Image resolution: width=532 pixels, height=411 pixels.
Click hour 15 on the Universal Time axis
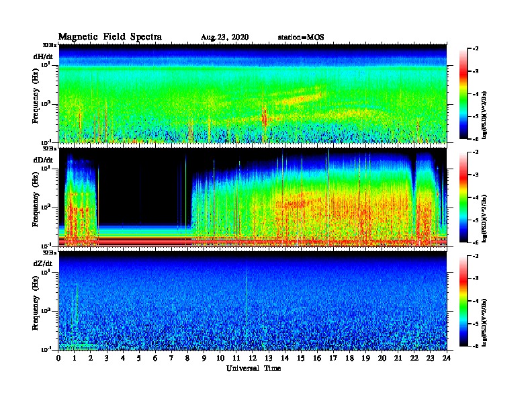(301, 358)
